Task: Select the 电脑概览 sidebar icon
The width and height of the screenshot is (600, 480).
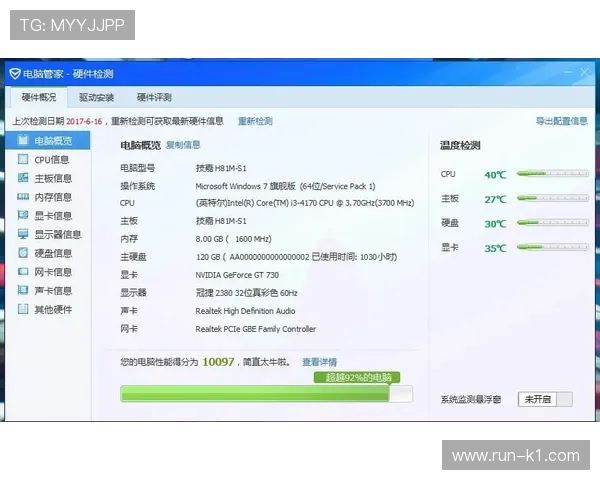Action: click(x=23, y=140)
